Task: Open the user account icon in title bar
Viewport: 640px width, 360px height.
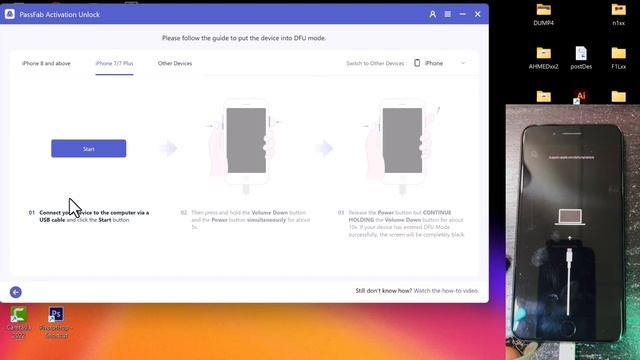Action: click(x=433, y=14)
